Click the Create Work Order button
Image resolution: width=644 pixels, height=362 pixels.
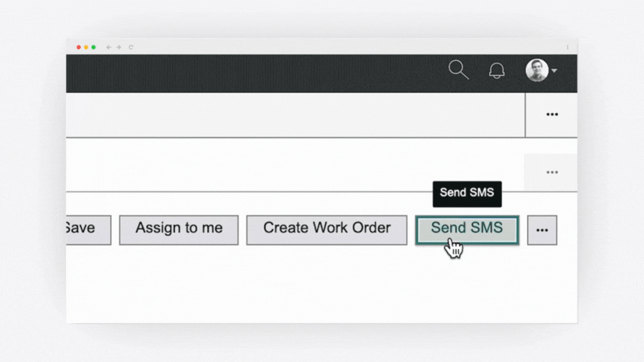click(x=326, y=230)
